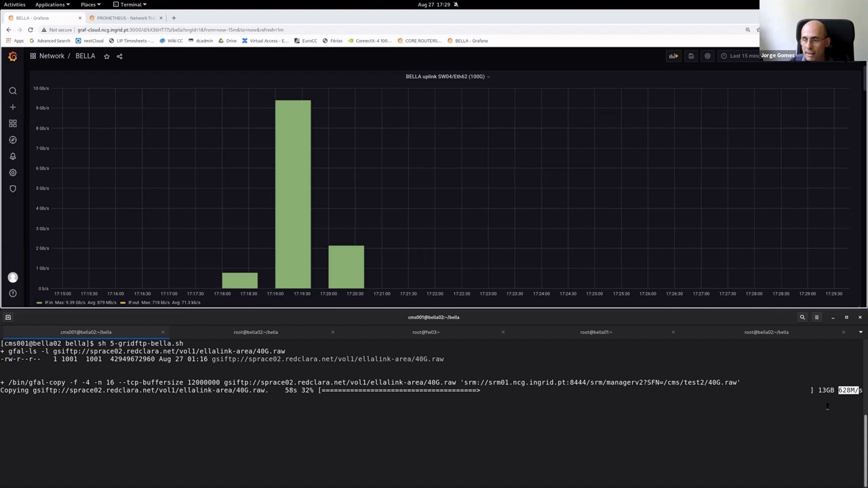Select the root@bella01:~ terminal tab

[596, 332]
